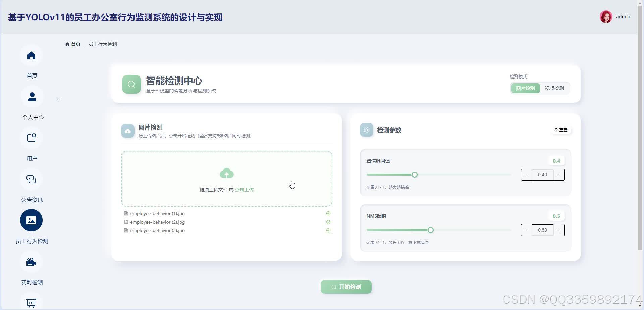Click the gear icon beside 检测参数

pyautogui.click(x=367, y=130)
